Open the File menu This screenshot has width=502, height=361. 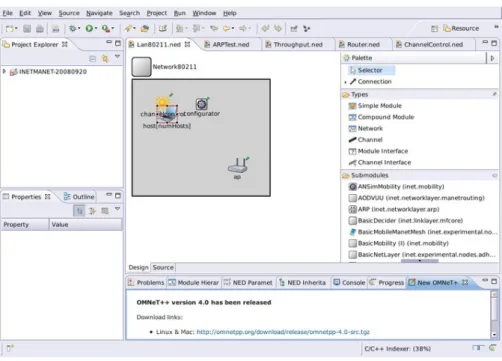(x=7, y=13)
